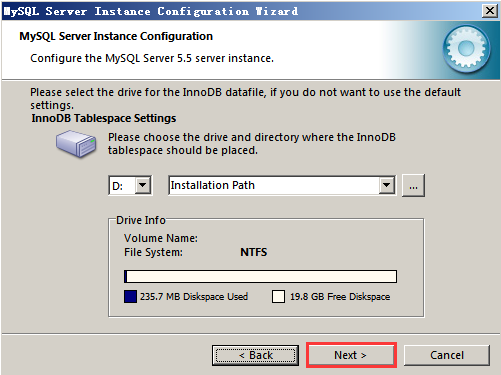Screen dimensions: 501x375
Task: Click the white Free Diskspace swatch
Action: [278, 296]
